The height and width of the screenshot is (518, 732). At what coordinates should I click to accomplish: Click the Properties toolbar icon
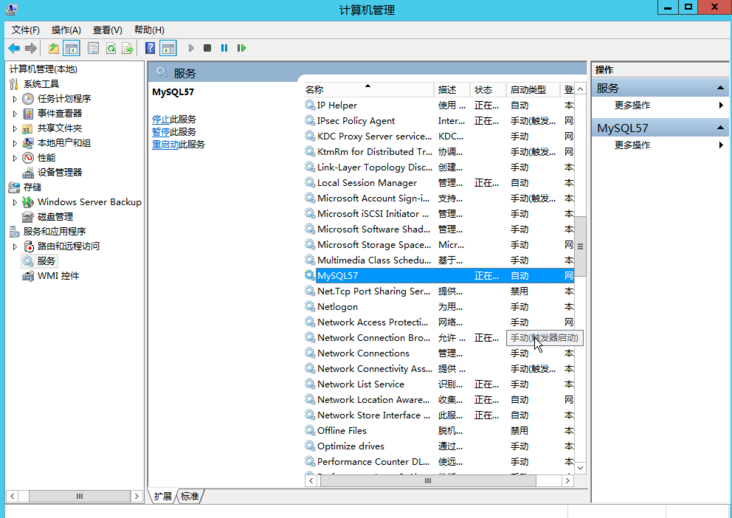pyautogui.click(x=93, y=48)
